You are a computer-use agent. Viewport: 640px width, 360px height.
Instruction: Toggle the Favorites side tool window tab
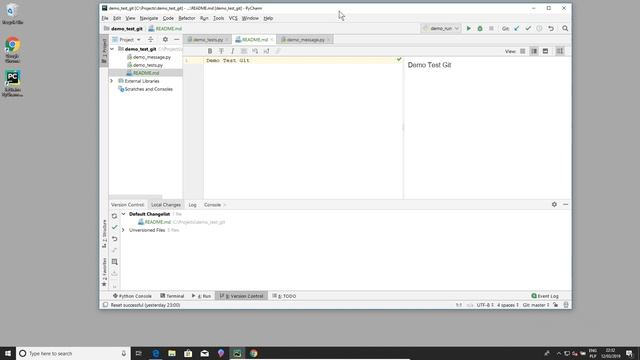click(x=104, y=272)
